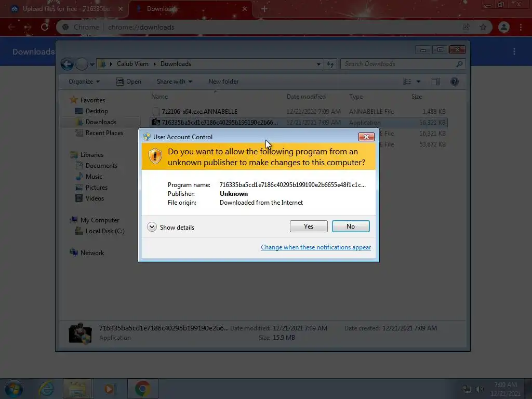Open a new Chrome tab

264,9
